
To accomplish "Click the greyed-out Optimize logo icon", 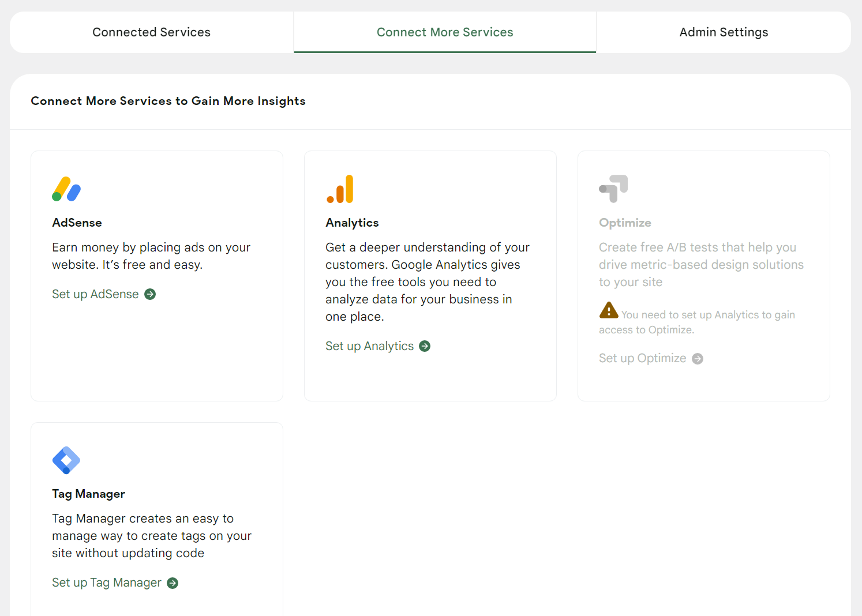I will tap(613, 189).
